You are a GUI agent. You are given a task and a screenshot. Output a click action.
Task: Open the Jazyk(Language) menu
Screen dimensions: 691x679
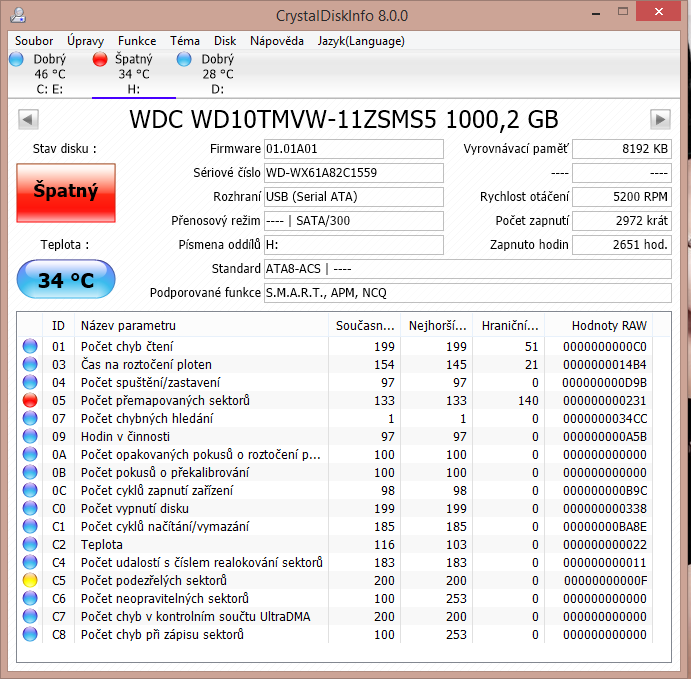(361, 41)
